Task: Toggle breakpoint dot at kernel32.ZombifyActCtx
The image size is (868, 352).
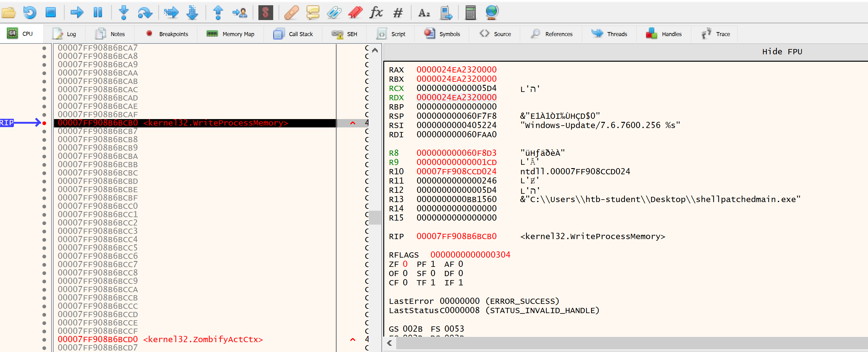Action: tap(44, 340)
